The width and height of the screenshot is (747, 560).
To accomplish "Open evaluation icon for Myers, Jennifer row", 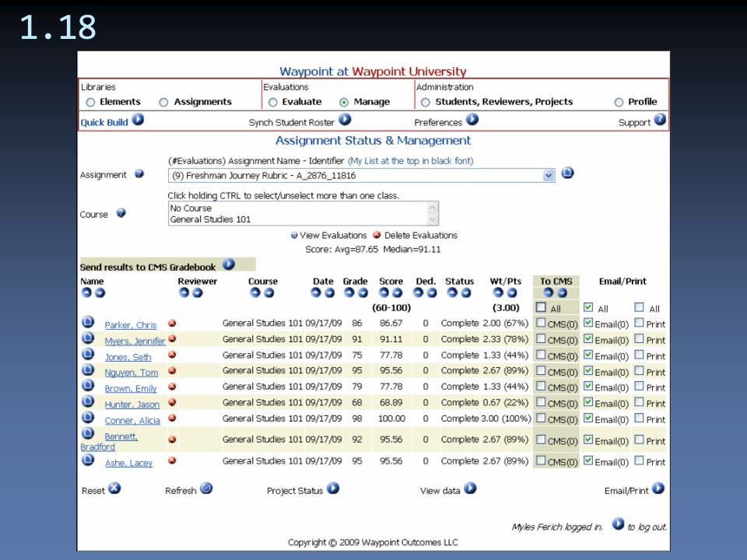I will coord(88,338).
